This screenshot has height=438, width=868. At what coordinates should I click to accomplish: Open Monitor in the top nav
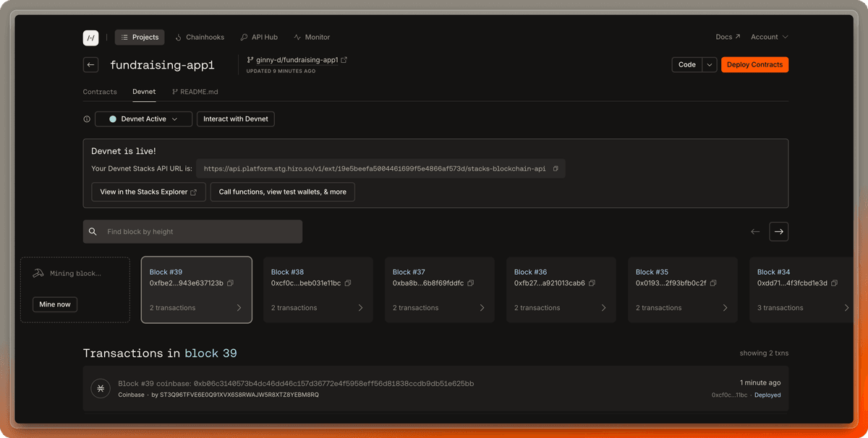[312, 38]
